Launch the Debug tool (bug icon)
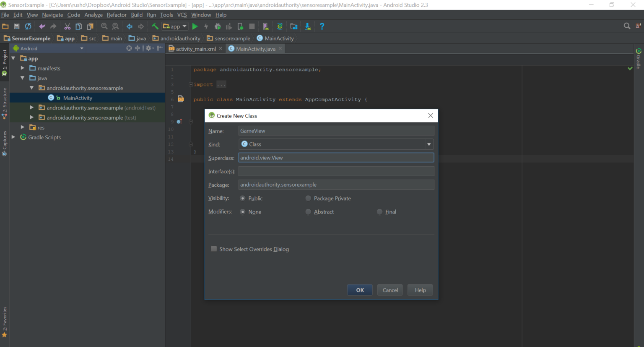 pos(217,26)
